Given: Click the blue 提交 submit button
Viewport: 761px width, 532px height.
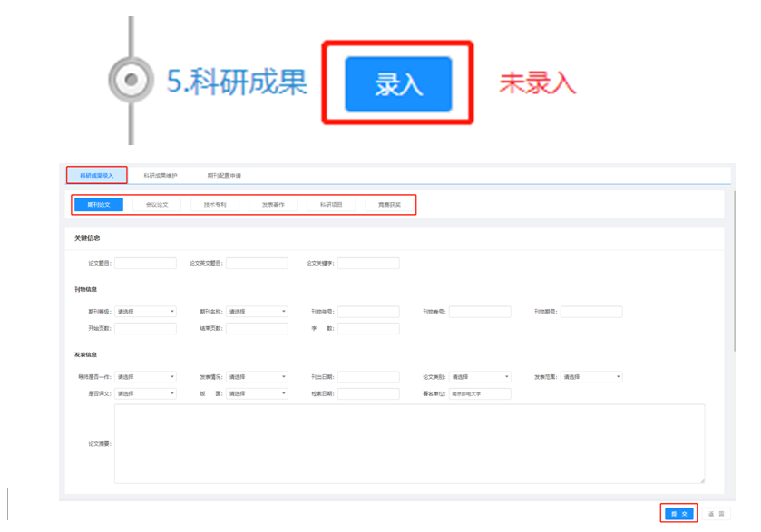Looking at the screenshot, I should pyautogui.click(x=679, y=514).
